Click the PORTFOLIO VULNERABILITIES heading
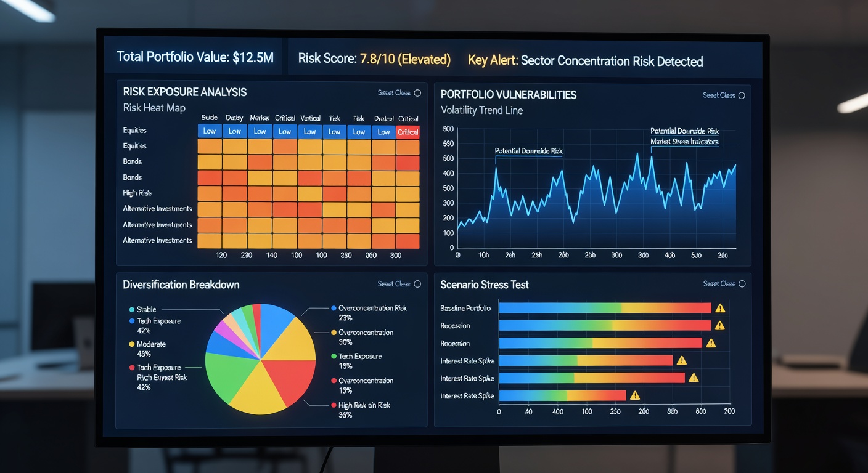868x473 pixels. (x=509, y=95)
